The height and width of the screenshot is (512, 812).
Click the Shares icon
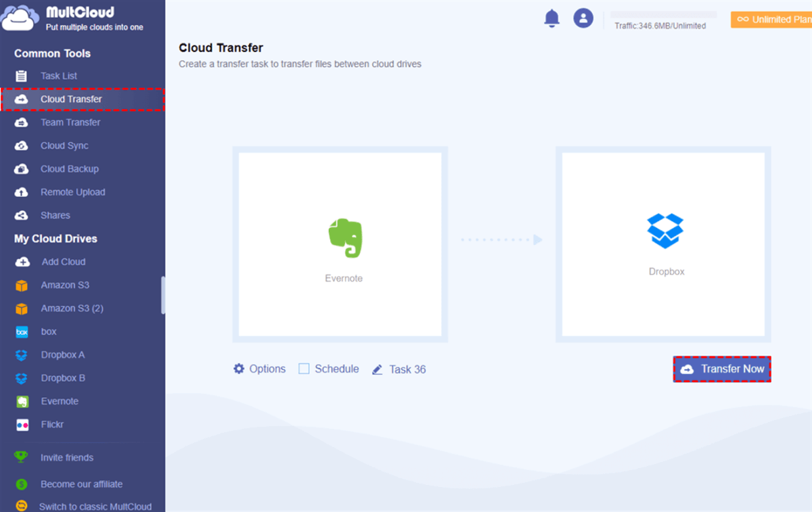[22, 215]
